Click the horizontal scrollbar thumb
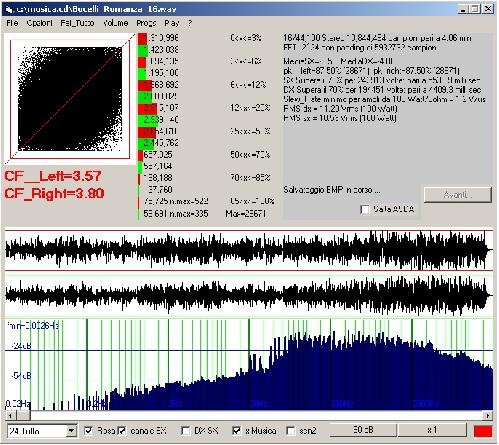This screenshot has height=445, width=499. point(23,416)
